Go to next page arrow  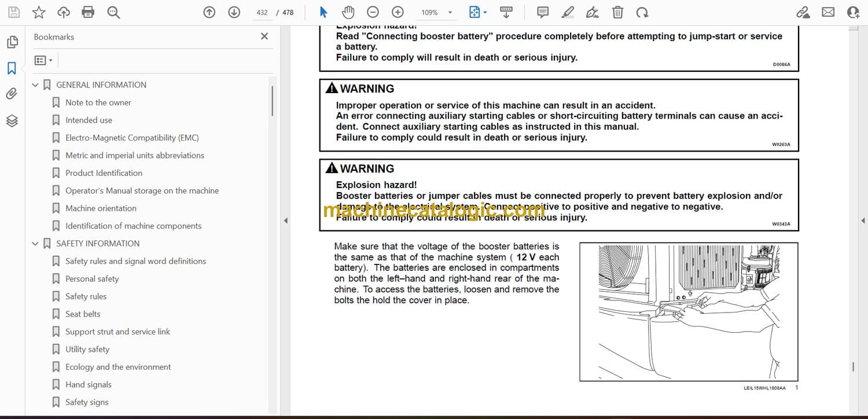(x=234, y=12)
